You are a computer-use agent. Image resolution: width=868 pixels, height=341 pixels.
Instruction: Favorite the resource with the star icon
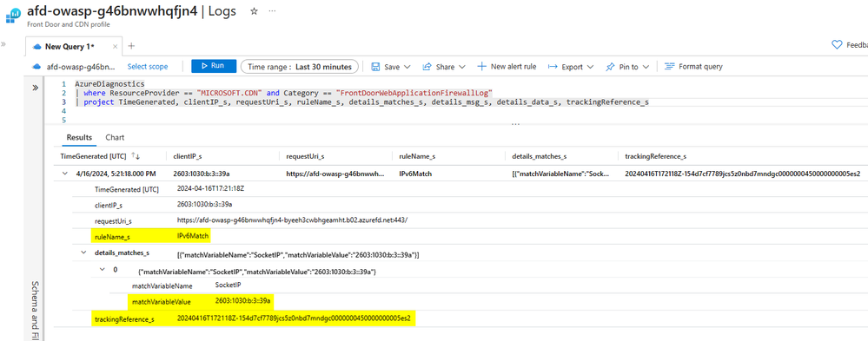pyautogui.click(x=254, y=11)
